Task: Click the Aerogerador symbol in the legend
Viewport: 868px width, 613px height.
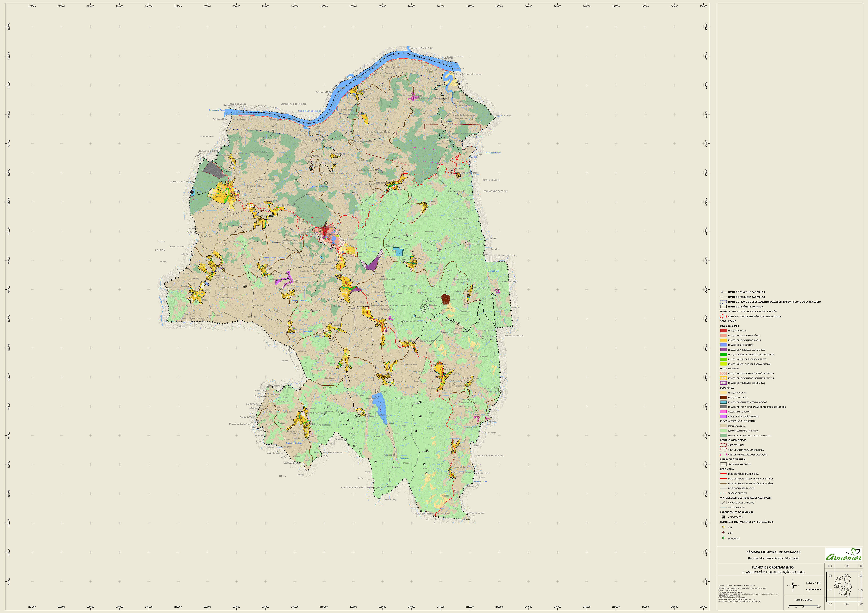Action: (x=723, y=517)
